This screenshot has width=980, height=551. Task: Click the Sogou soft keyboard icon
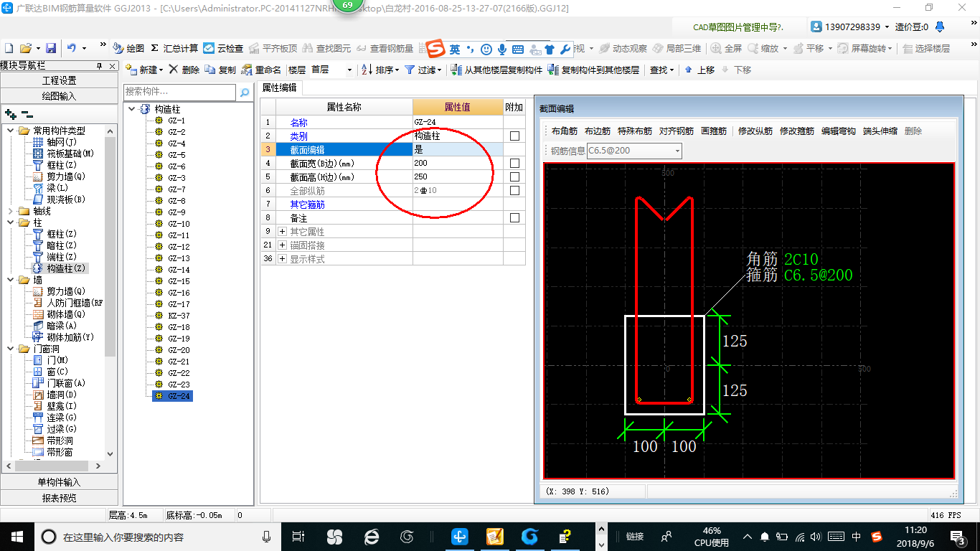518,49
